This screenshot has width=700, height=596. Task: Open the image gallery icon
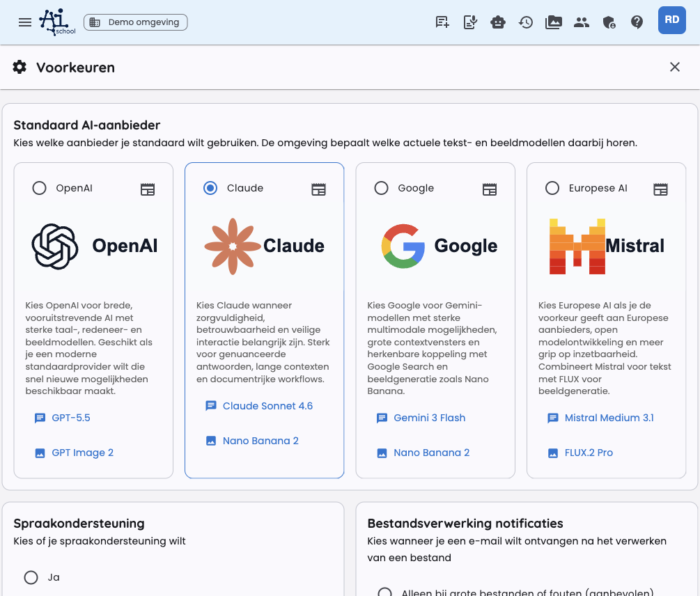(x=554, y=22)
